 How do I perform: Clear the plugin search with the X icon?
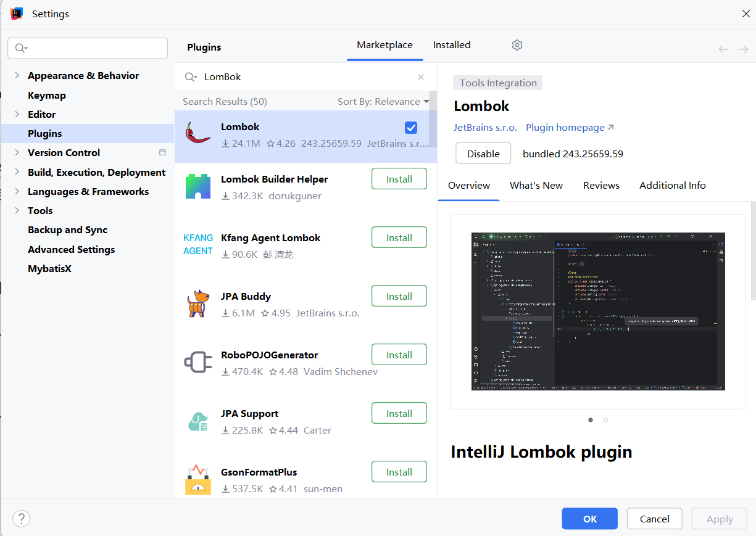(x=421, y=77)
